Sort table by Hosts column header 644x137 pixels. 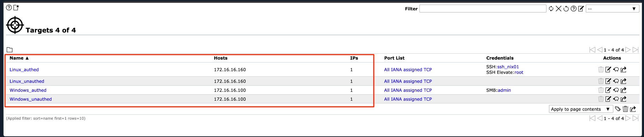(x=221, y=58)
